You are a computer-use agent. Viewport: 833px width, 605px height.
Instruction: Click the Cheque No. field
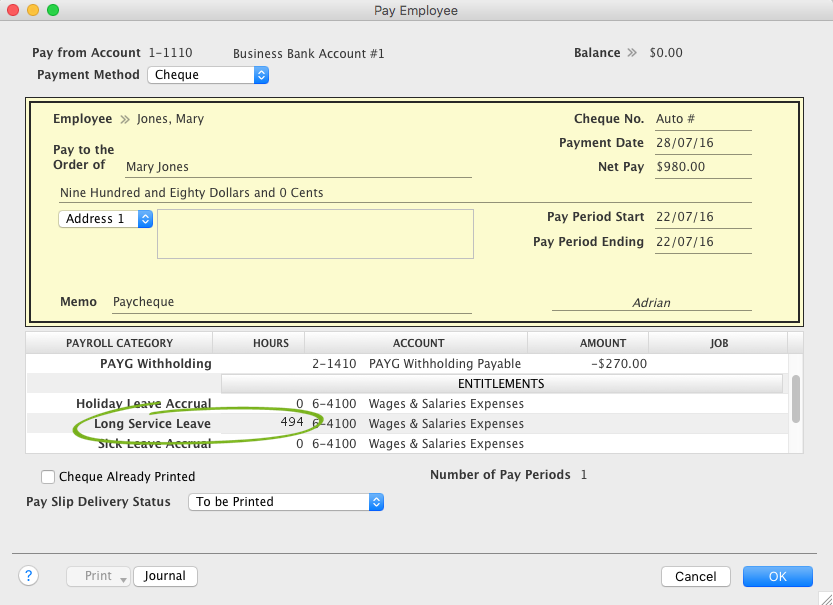(x=702, y=119)
